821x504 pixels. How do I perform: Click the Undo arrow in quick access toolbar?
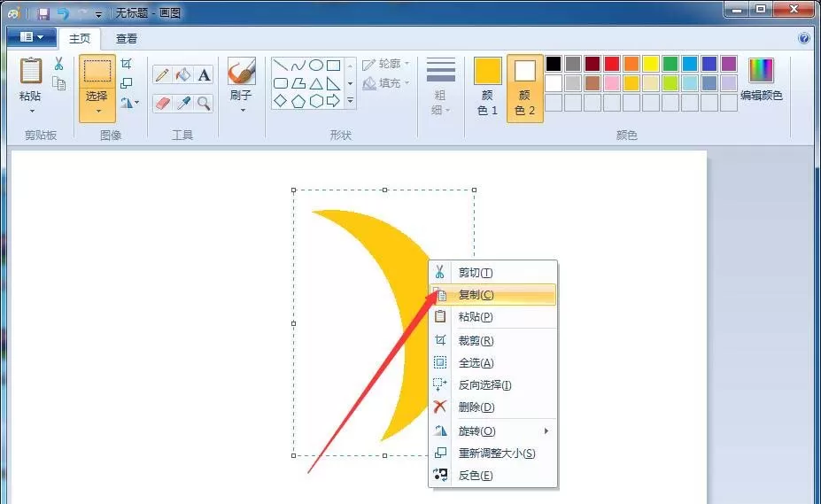tap(64, 13)
